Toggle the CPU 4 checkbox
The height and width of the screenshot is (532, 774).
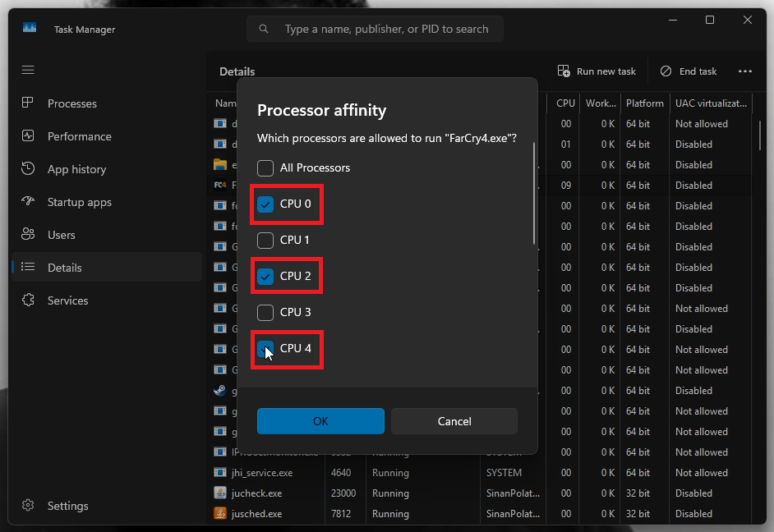point(265,349)
